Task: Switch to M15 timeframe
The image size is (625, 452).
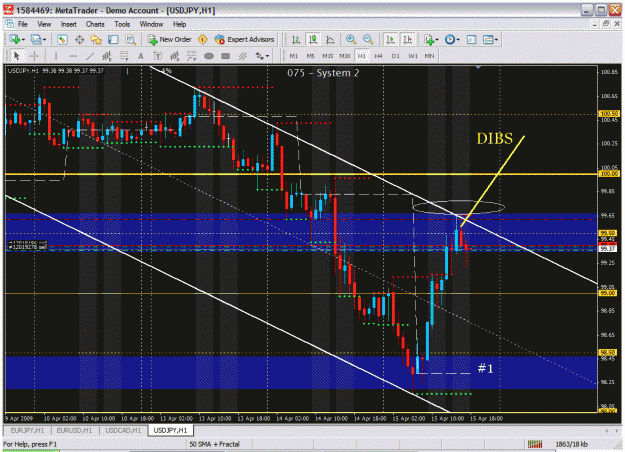Action: [328, 56]
